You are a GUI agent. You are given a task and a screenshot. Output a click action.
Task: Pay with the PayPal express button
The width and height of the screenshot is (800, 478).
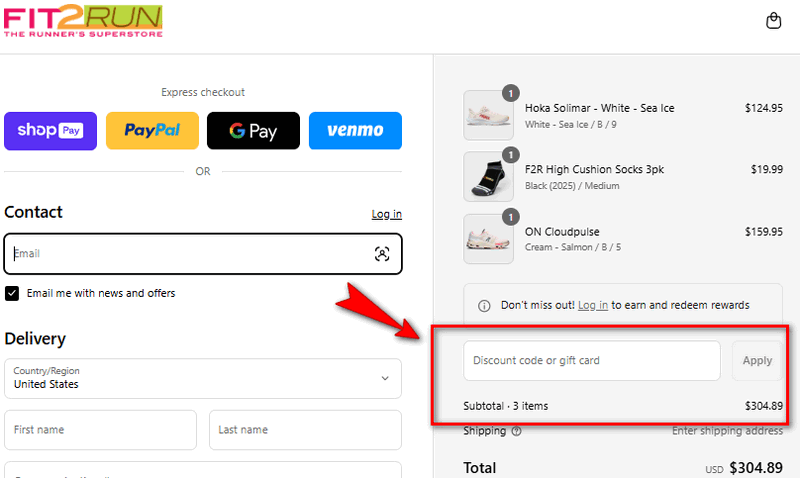coord(152,131)
